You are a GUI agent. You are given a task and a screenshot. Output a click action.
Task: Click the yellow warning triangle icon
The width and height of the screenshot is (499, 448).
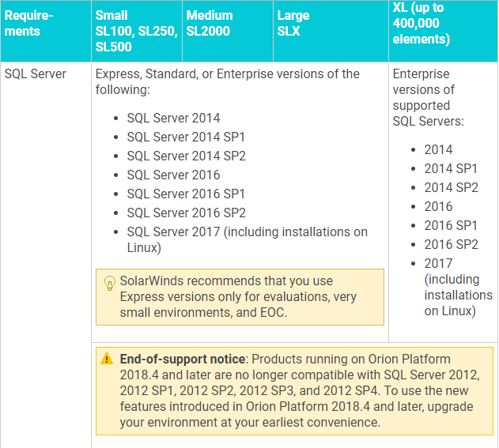point(107,359)
